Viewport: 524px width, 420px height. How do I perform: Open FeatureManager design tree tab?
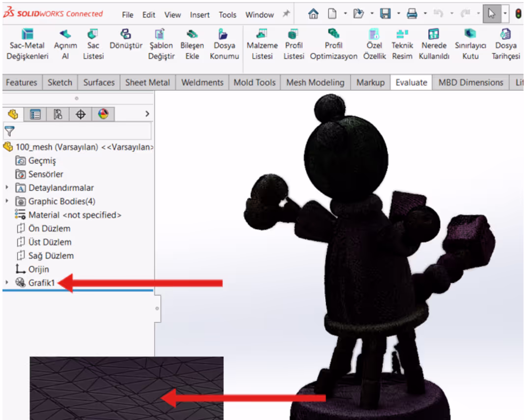coord(13,114)
